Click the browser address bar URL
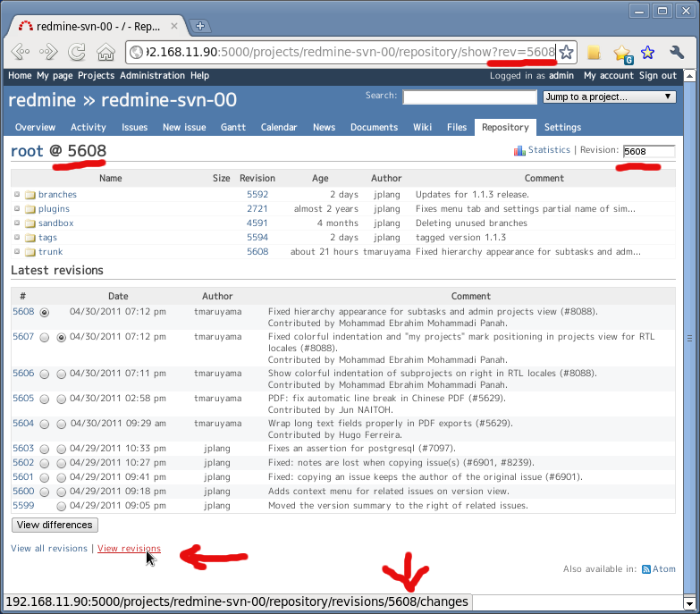The image size is (700, 614). [x=350, y=52]
